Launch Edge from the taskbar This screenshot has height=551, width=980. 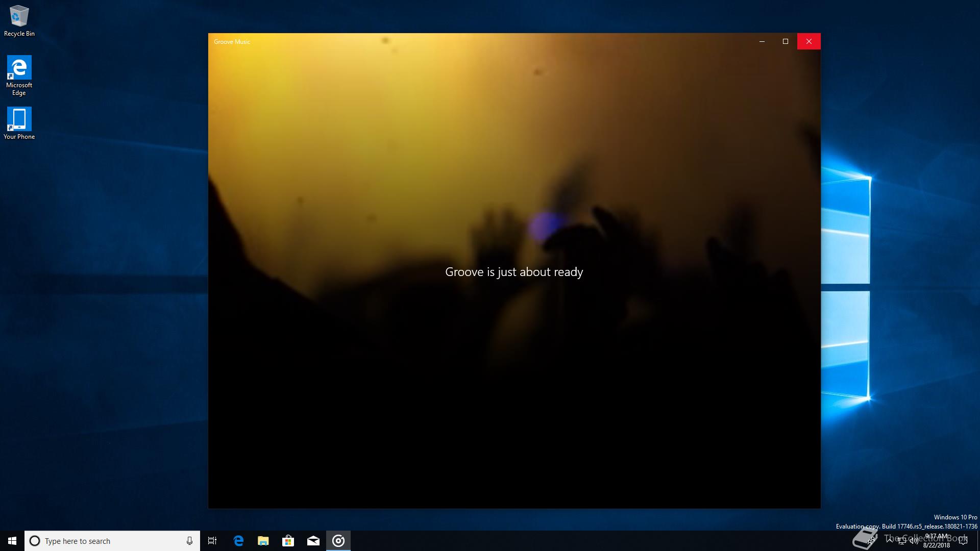(x=238, y=541)
